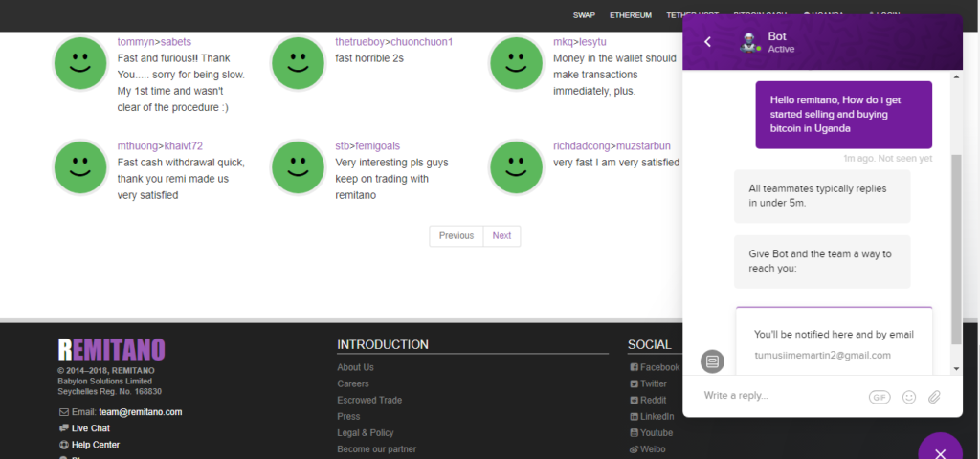
Task: Open the richdadcong user profile link
Action: click(581, 146)
